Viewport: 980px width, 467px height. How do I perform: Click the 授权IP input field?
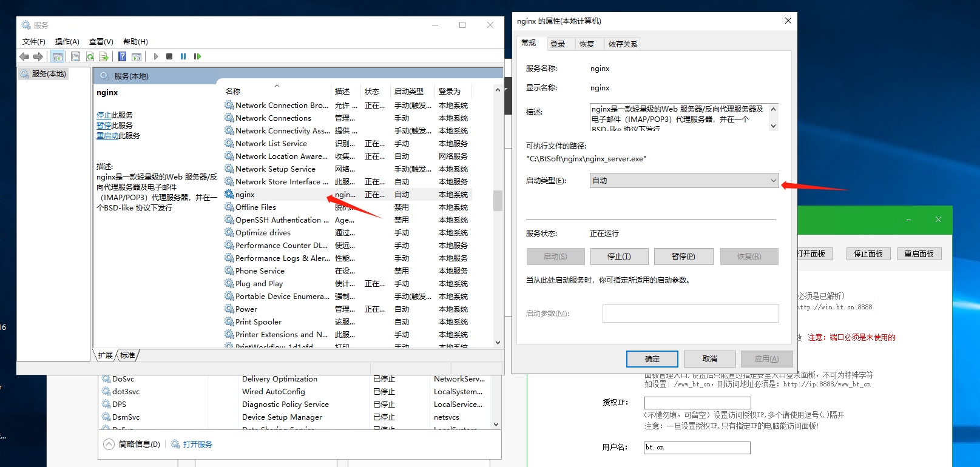697,403
